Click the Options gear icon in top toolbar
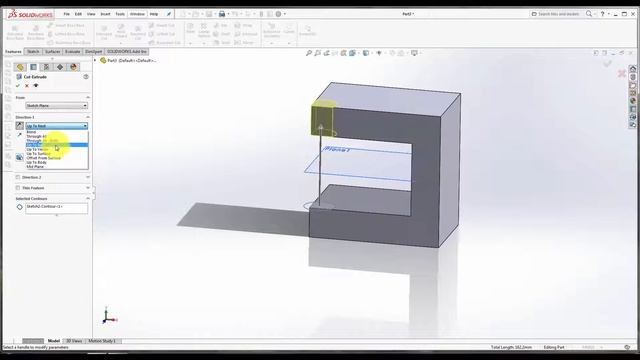The image size is (640, 360). tap(278, 14)
